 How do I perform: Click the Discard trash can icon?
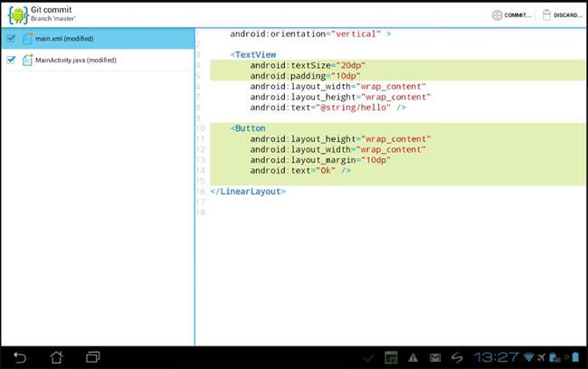click(x=546, y=14)
